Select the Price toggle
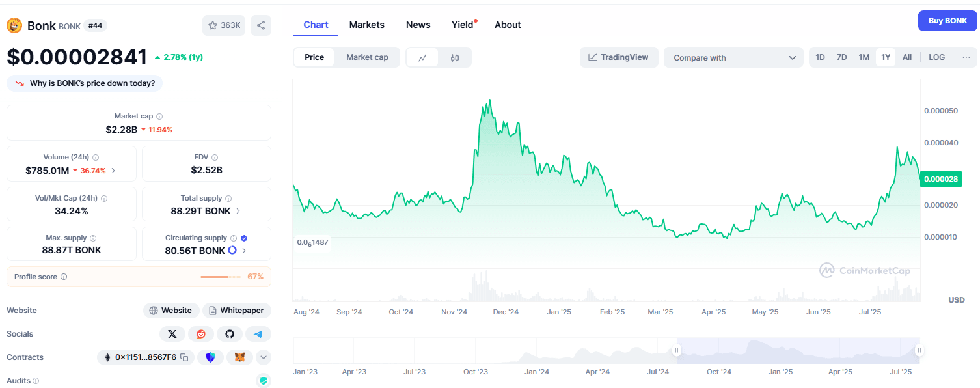 314,57
